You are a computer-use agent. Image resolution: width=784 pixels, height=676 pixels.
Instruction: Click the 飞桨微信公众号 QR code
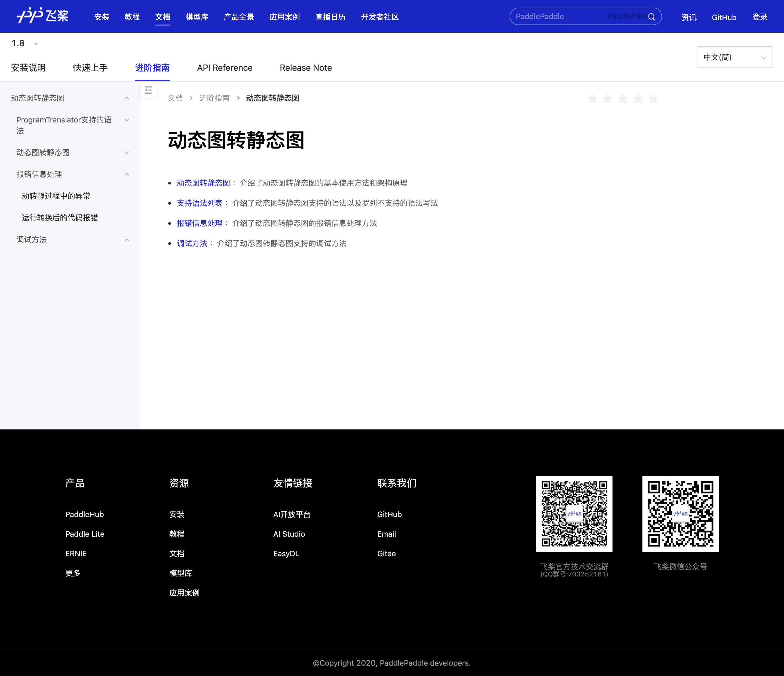pos(680,513)
